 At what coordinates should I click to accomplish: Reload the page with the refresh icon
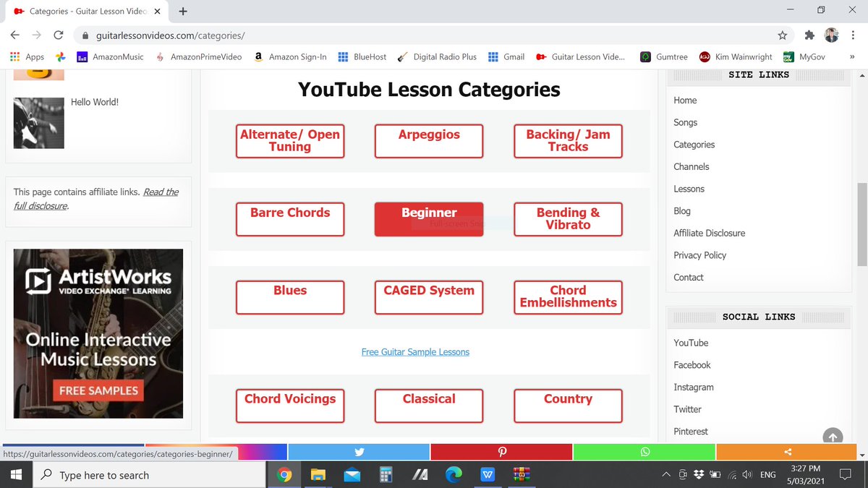(x=59, y=33)
